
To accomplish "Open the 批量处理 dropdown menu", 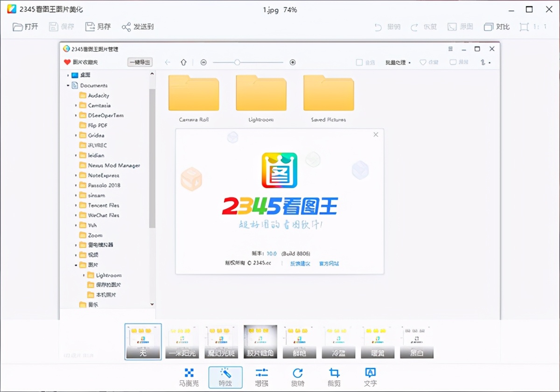I will click(398, 62).
